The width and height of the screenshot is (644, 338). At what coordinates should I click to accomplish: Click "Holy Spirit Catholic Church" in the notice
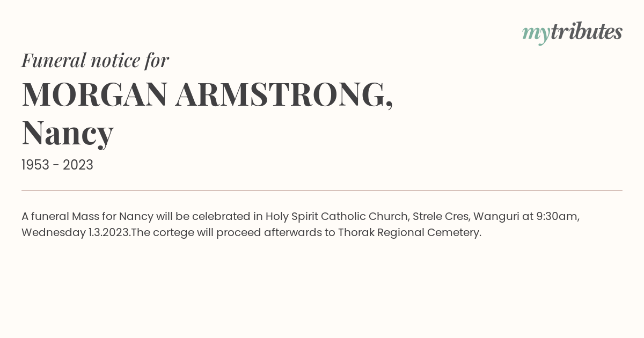(338, 217)
